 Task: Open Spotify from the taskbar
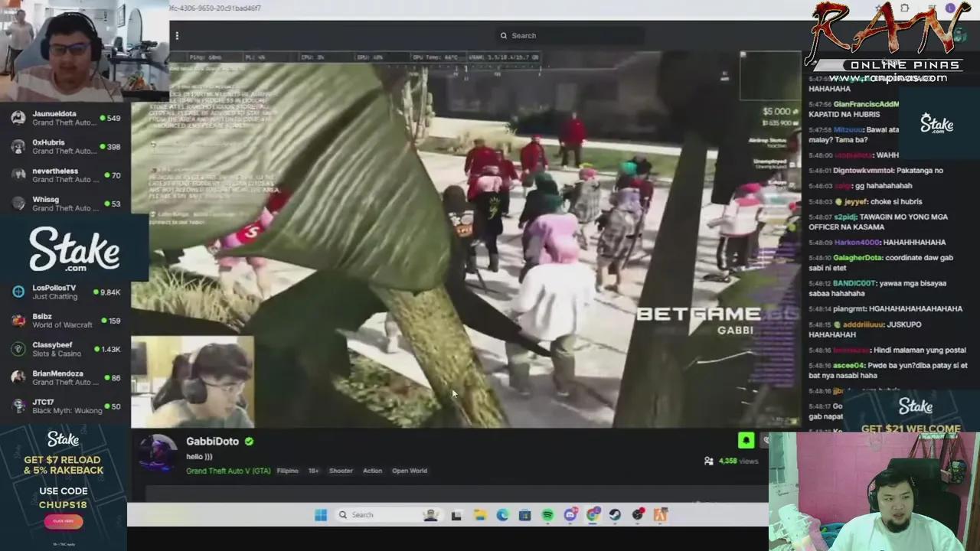(547, 515)
